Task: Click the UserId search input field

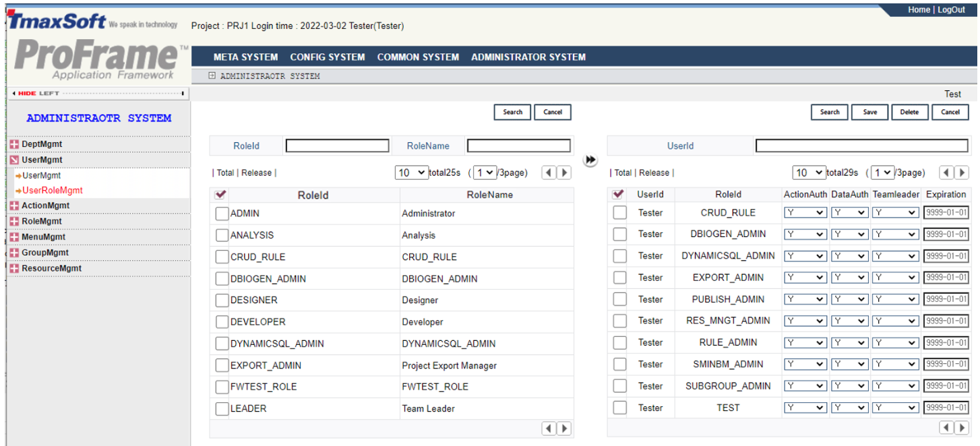Action: coord(861,146)
